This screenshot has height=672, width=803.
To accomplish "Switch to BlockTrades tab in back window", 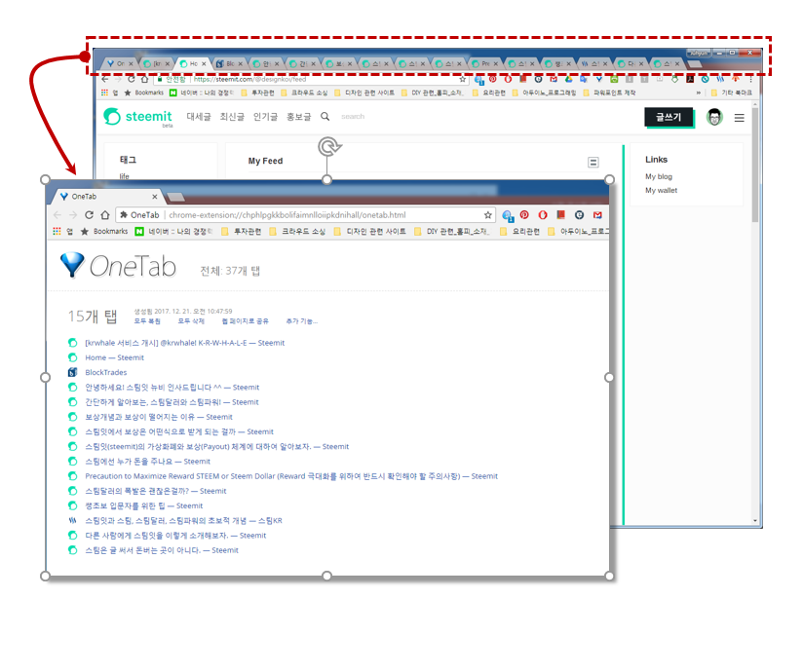I will [229, 63].
